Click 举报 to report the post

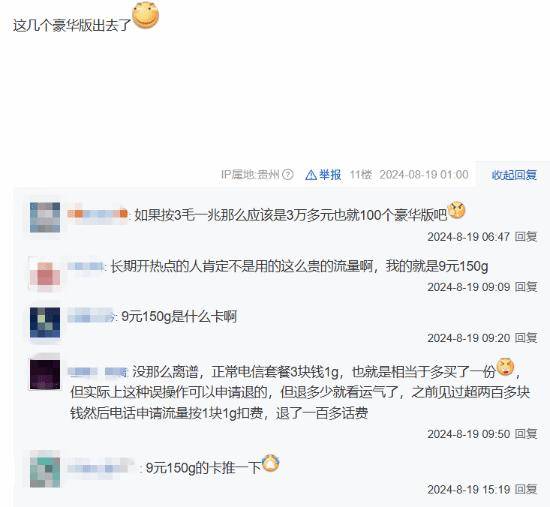click(x=330, y=175)
